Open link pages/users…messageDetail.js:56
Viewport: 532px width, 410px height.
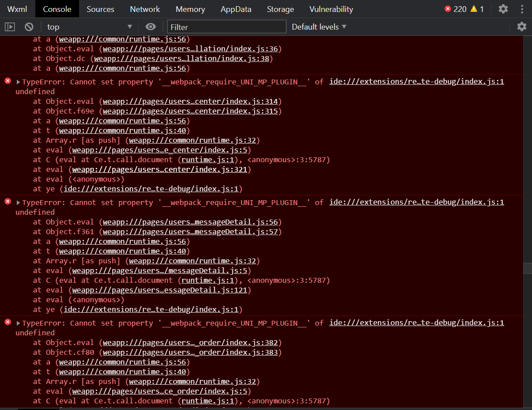[190, 222]
